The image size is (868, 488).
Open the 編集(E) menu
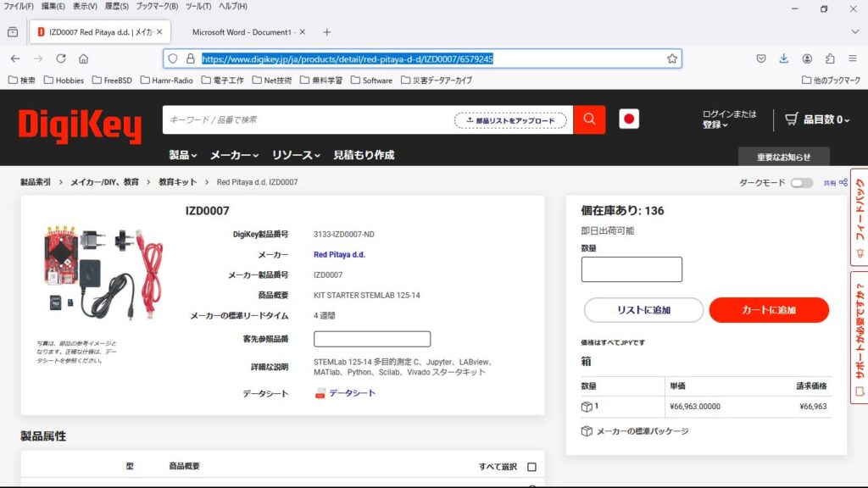[53, 6]
